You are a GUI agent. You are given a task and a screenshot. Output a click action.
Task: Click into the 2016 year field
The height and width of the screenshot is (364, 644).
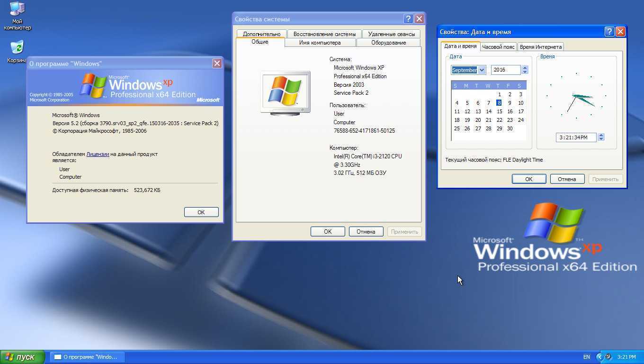point(506,70)
